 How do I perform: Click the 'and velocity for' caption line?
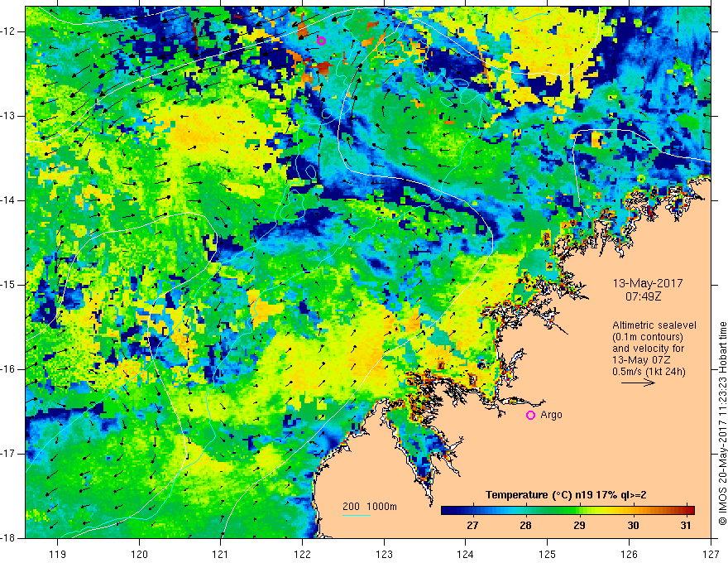(648, 349)
